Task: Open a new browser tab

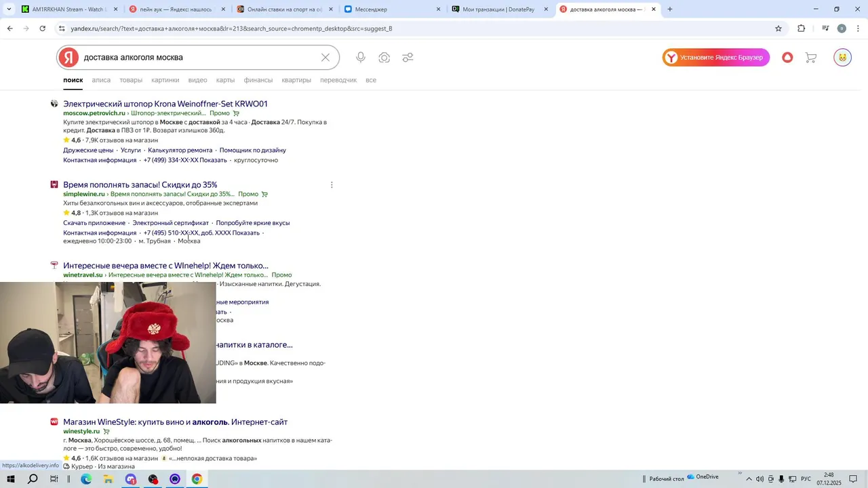Action: click(x=670, y=9)
